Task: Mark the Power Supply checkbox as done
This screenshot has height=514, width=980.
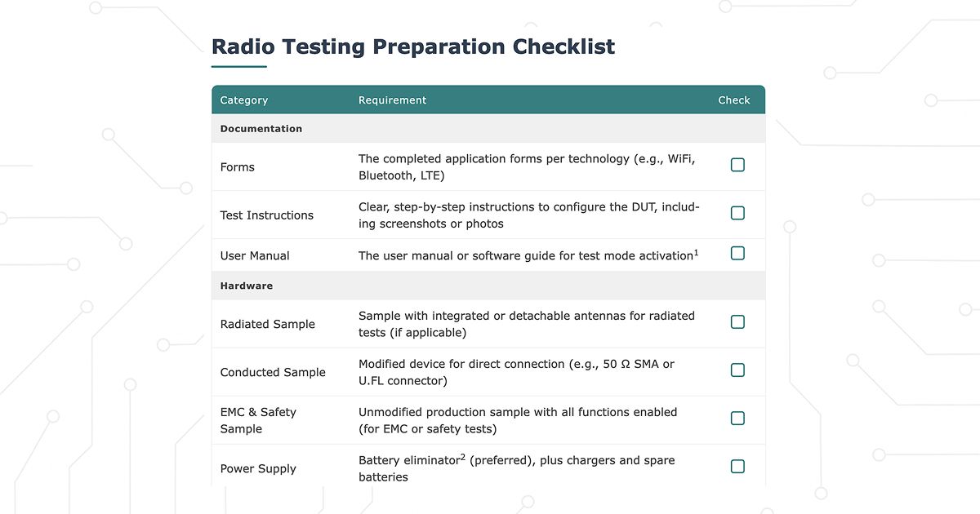Action: pos(737,466)
